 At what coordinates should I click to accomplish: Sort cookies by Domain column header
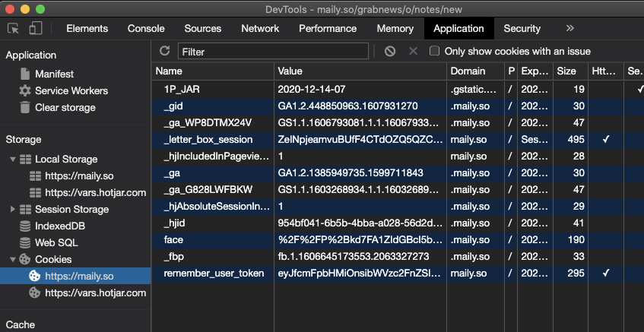pos(476,71)
